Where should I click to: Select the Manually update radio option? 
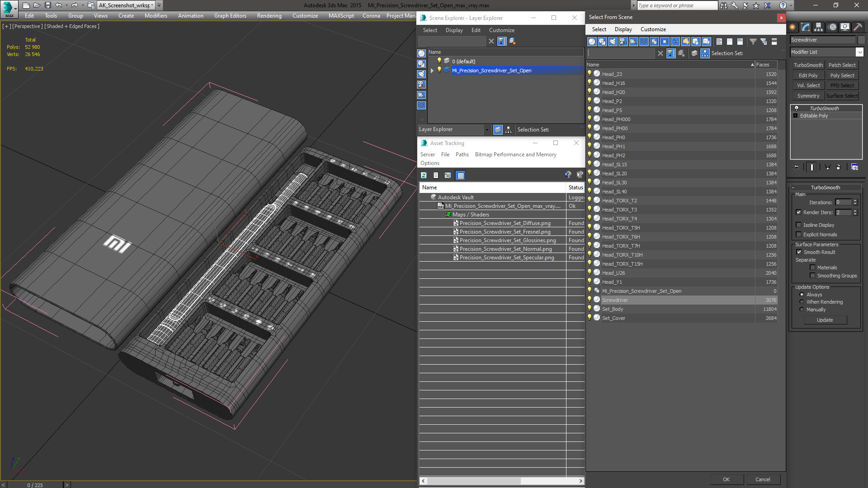pyautogui.click(x=802, y=310)
